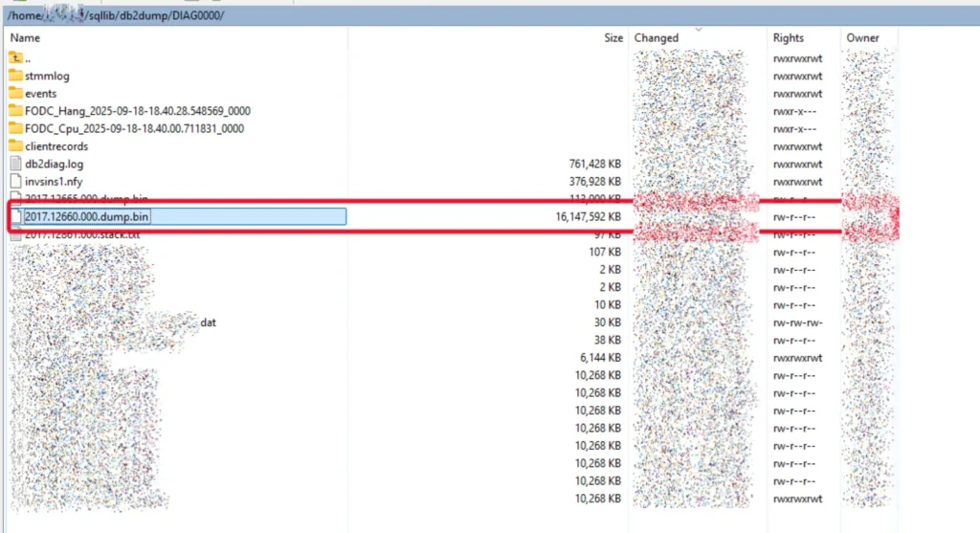This screenshot has height=533, width=980.
Task: Click the events folder icon
Action: (x=15, y=94)
